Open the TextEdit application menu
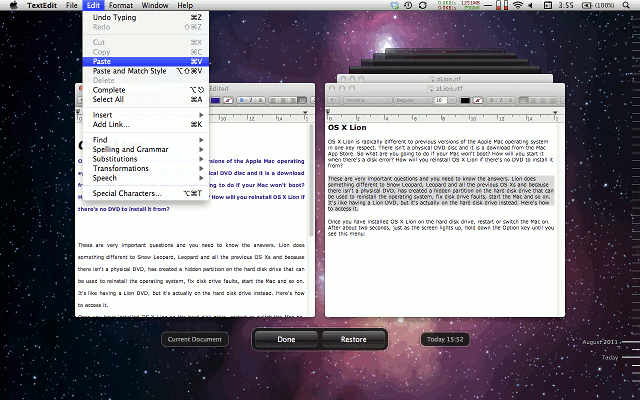 [x=42, y=5]
